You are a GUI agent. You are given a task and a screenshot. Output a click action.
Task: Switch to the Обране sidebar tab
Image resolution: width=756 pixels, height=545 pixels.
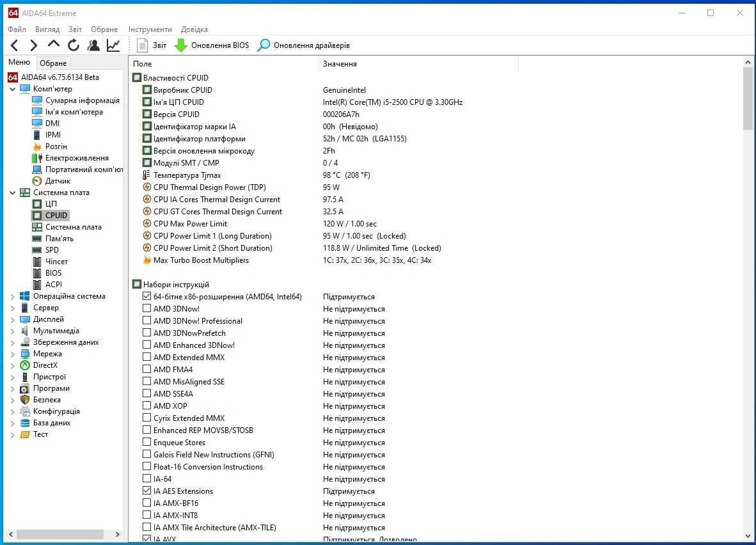click(x=53, y=63)
